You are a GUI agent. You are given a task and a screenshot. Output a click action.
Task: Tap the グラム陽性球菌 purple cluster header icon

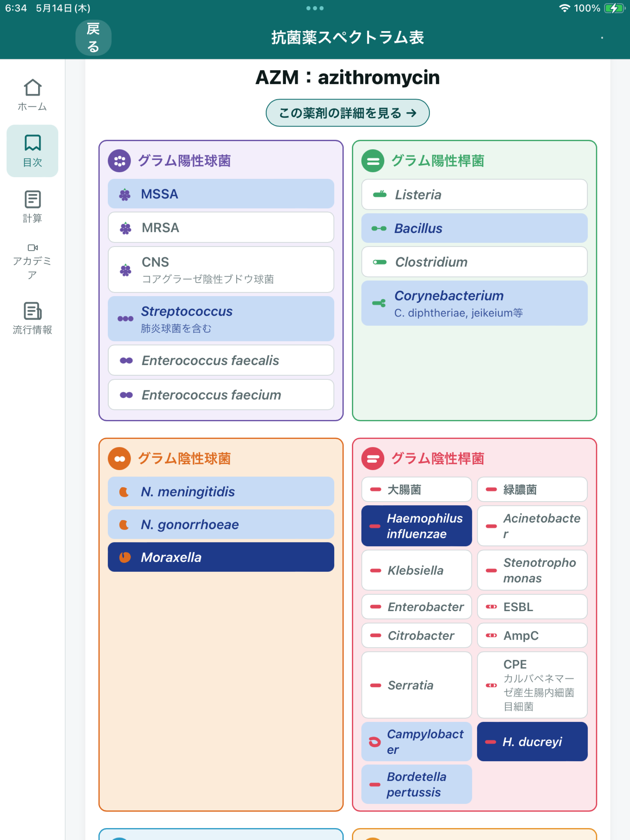(119, 161)
